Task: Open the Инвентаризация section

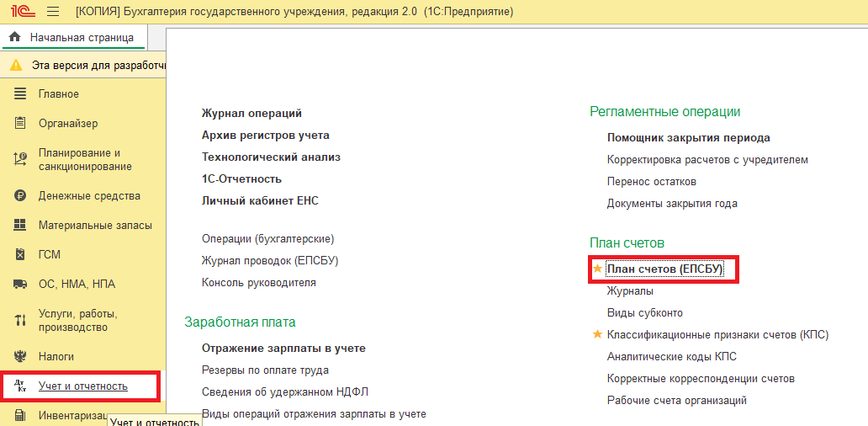Action: click(x=72, y=415)
